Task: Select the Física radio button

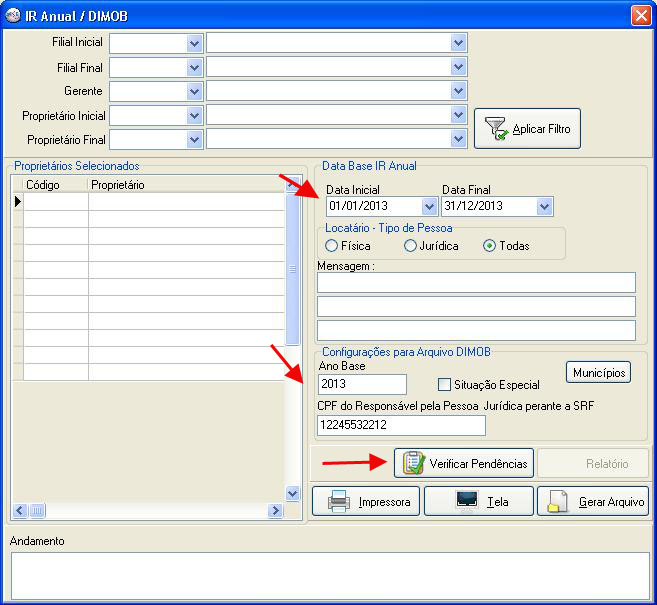Action: (x=332, y=245)
